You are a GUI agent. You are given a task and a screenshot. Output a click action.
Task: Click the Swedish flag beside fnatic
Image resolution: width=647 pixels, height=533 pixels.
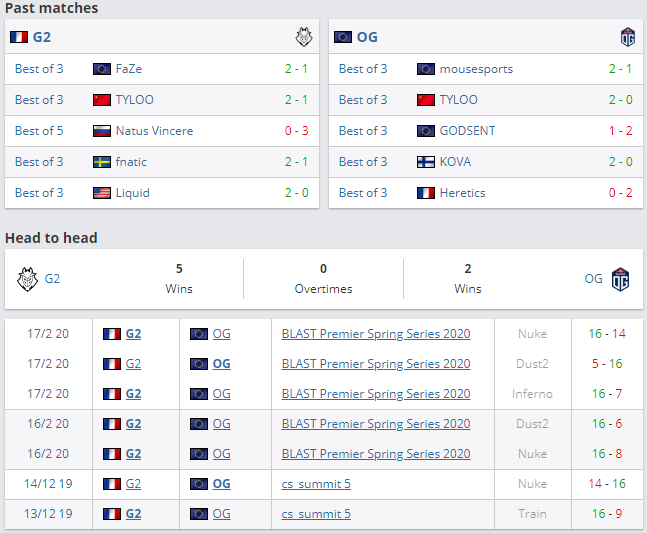(x=101, y=162)
